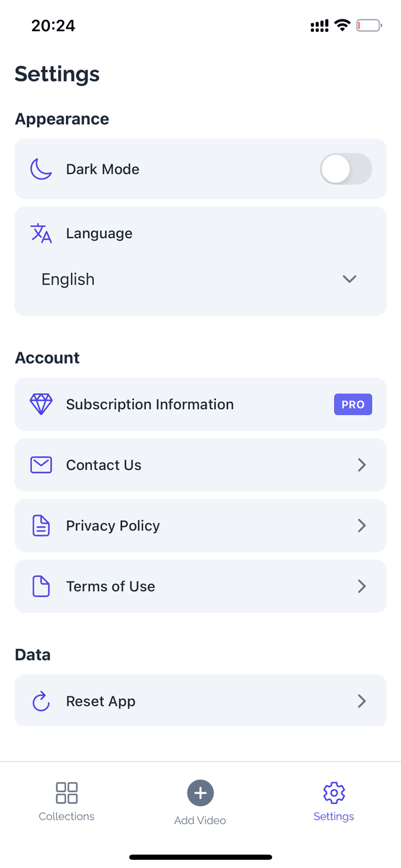401x868 pixels.
Task: Open Contact Us via its chevron
Action: (362, 465)
